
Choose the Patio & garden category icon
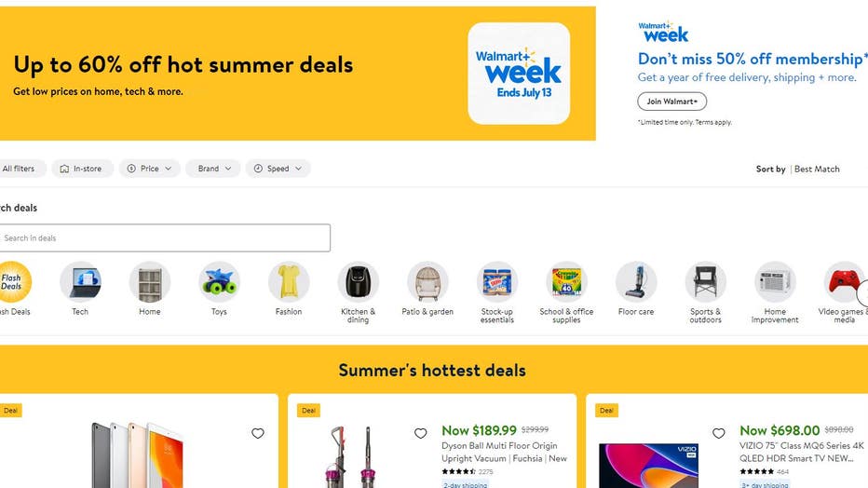click(427, 281)
